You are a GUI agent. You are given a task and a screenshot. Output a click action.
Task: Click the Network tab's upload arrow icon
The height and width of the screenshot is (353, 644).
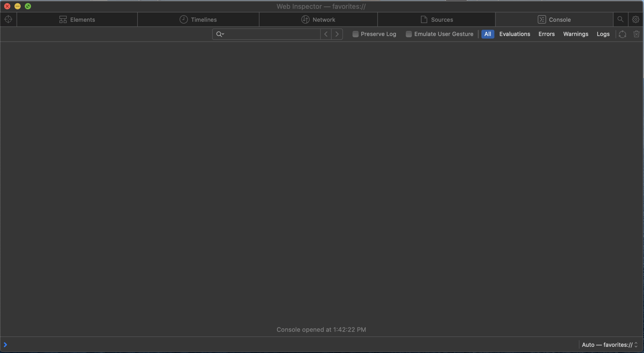pos(305,19)
